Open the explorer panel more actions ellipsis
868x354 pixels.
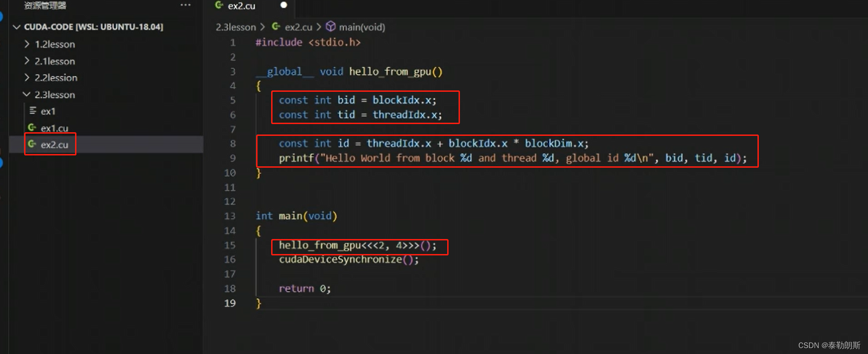point(185,5)
